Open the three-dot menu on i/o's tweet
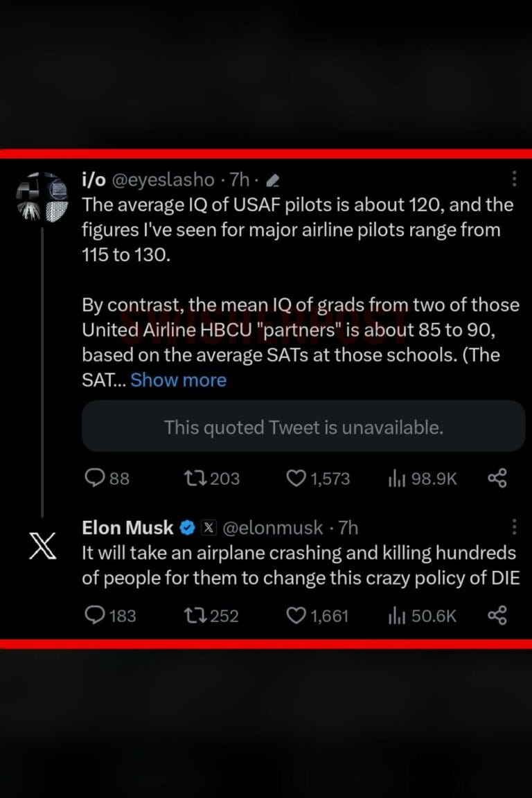The image size is (532, 798). 514,179
